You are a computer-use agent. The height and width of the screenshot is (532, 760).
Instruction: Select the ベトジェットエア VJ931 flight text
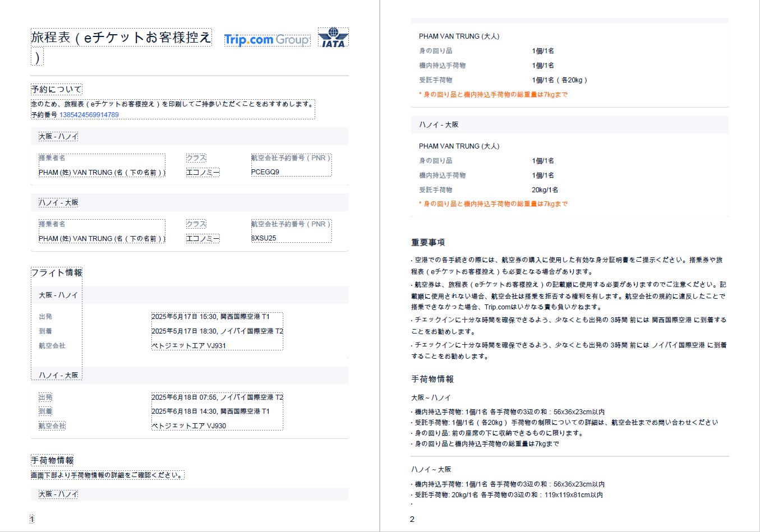click(189, 346)
